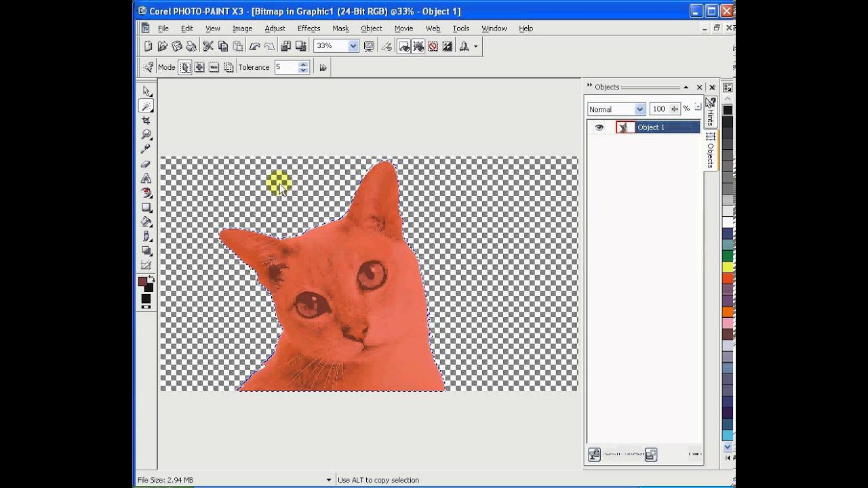This screenshot has width=868, height=488.
Task: Click the Print icon in toolbar
Action: pyautogui.click(x=192, y=46)
